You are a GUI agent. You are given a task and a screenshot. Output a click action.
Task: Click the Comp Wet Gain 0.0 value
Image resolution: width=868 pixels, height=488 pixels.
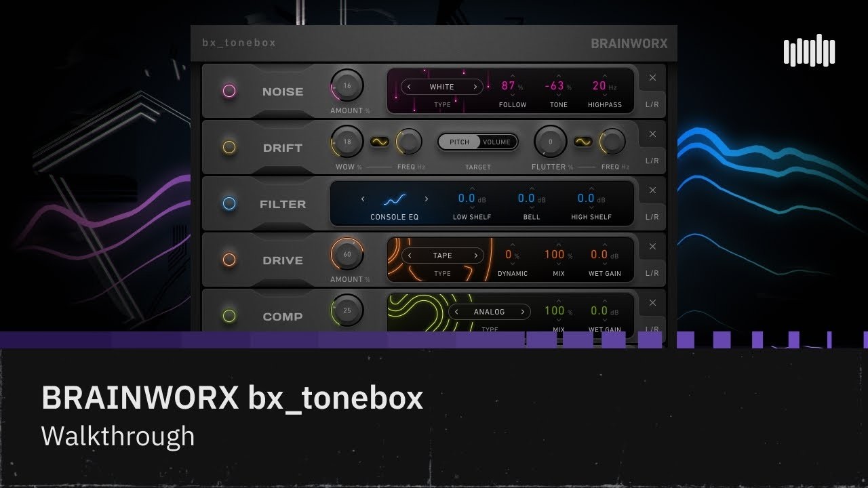coord(599,311)
